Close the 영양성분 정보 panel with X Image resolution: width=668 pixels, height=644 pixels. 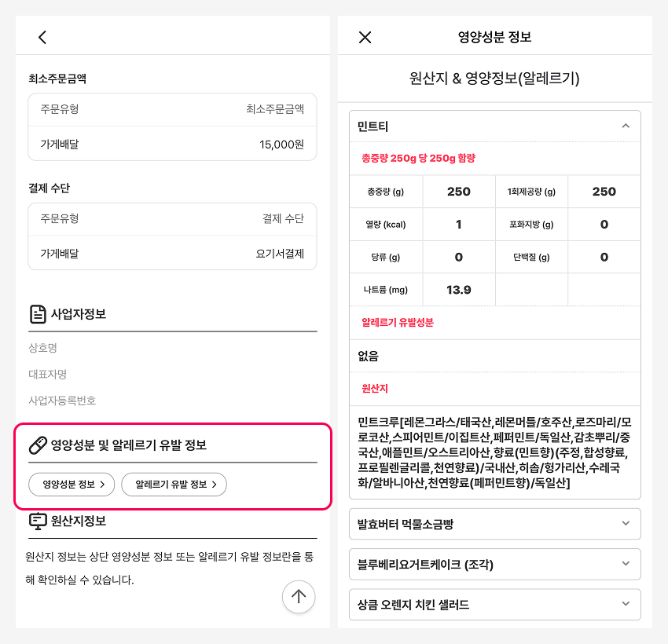pyautogui.click(x=365, y=37)
